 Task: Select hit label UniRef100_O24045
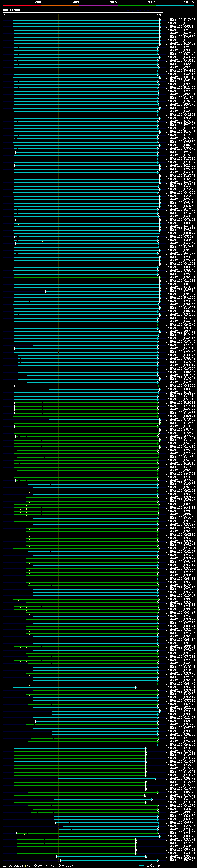tap(180, 440)
